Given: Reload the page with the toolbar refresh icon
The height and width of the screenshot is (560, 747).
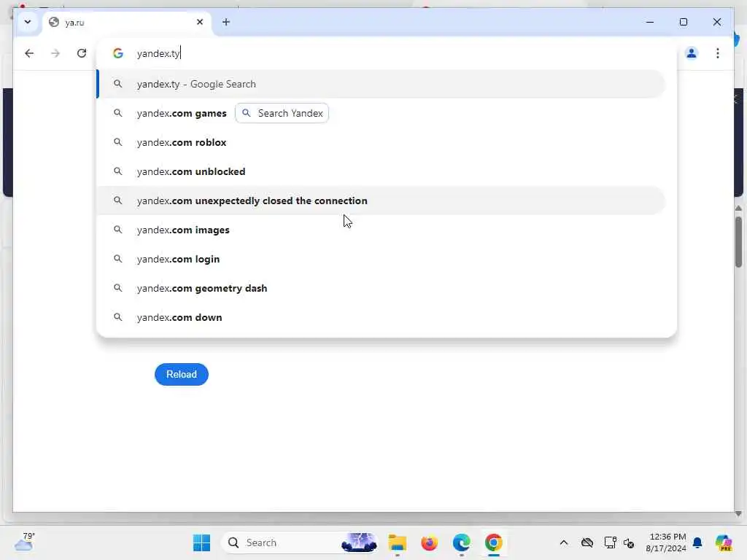Looking at the screenshot, I should [x=82, y=53].
